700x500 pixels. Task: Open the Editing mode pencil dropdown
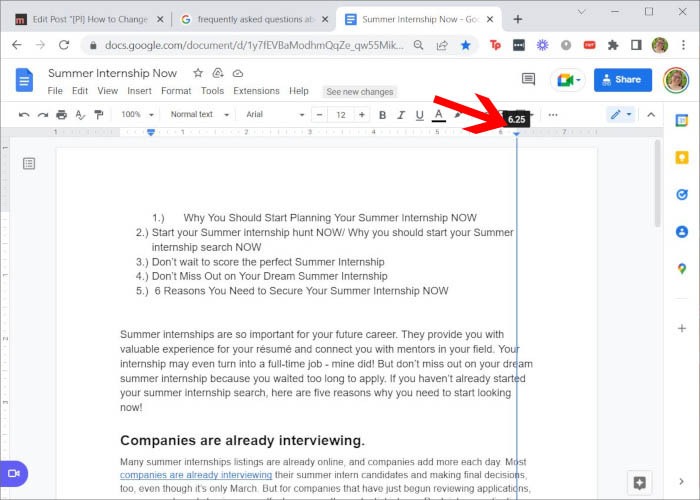pos(621,115)
